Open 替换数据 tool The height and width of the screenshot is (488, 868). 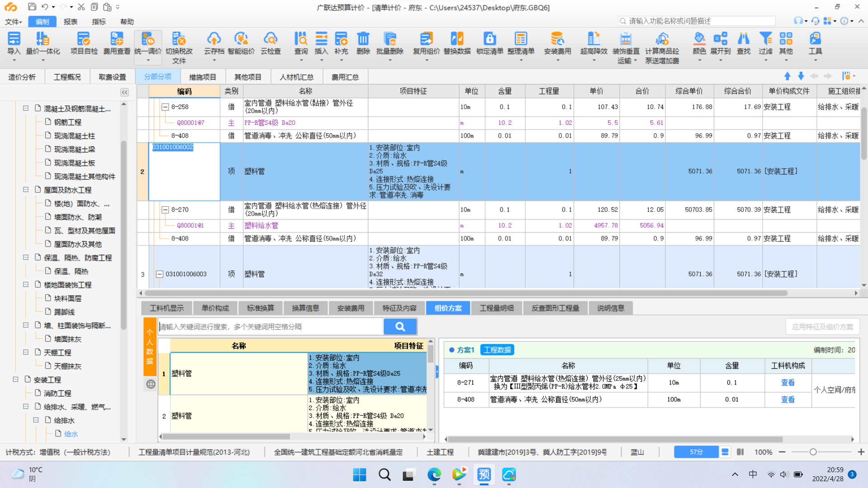(457, 43)
